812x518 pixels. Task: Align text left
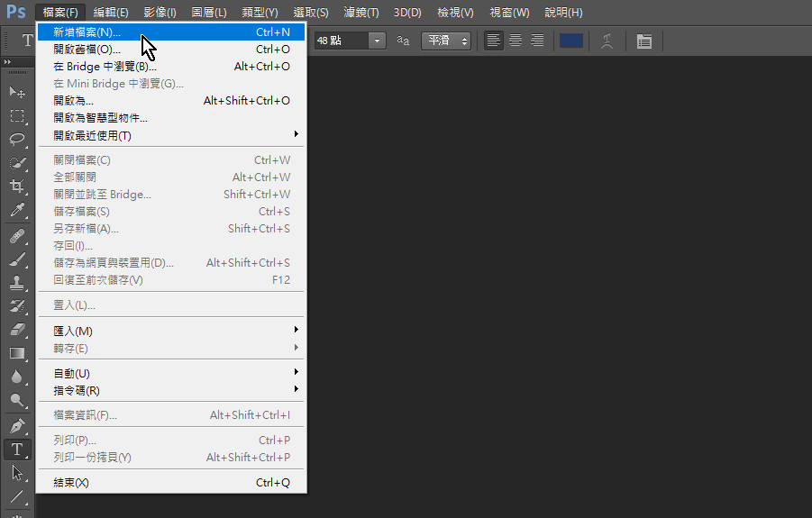click(494, 41)
